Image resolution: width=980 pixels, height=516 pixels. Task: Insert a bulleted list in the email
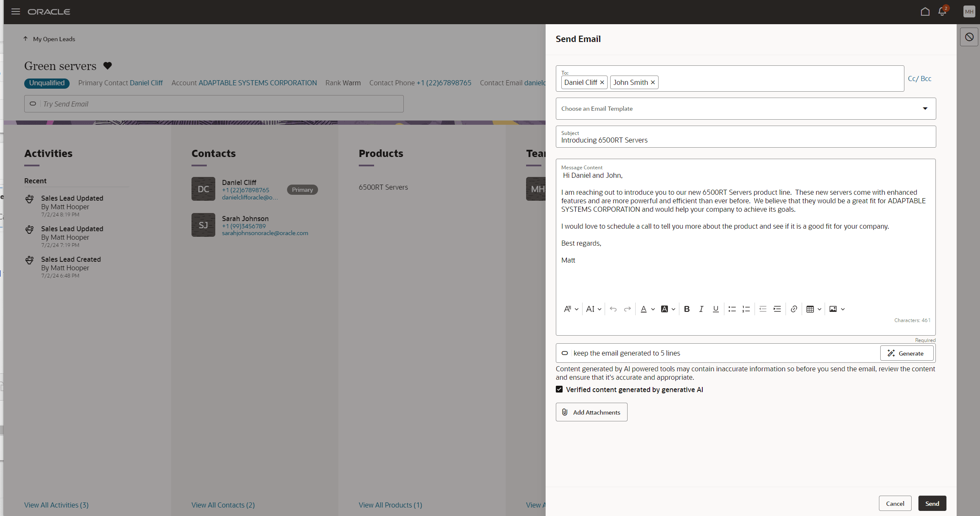(x=732, y=309)
